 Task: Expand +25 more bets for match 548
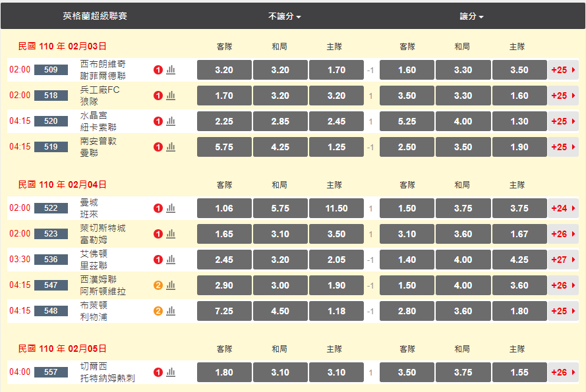pos(563,311)
